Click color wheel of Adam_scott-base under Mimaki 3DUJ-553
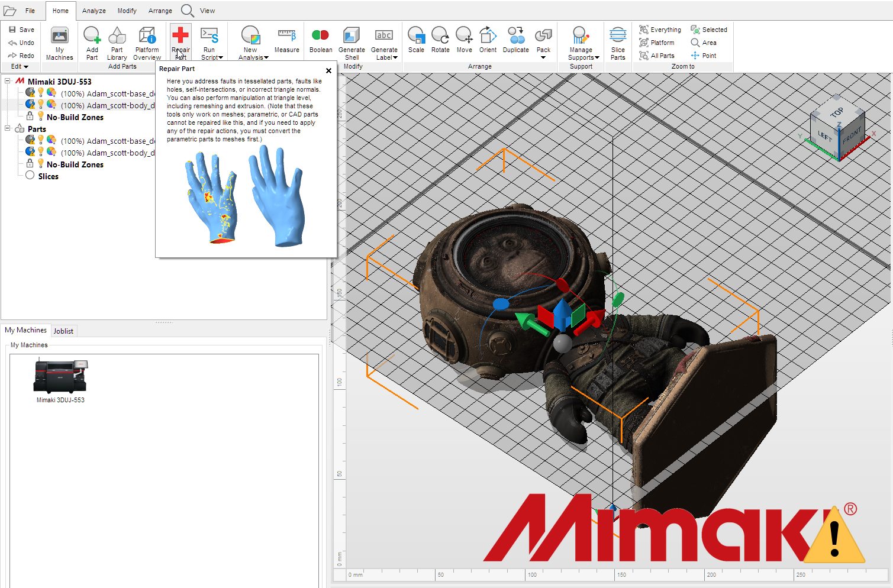Image resolution: width=893 pixels, height=588 pixels. tap(51, 92)
